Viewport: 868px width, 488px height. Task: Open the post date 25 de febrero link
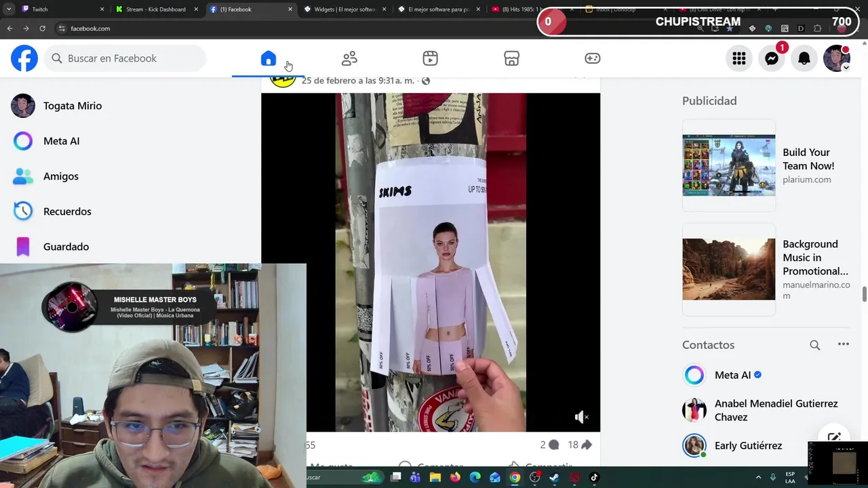pos(357,81)
